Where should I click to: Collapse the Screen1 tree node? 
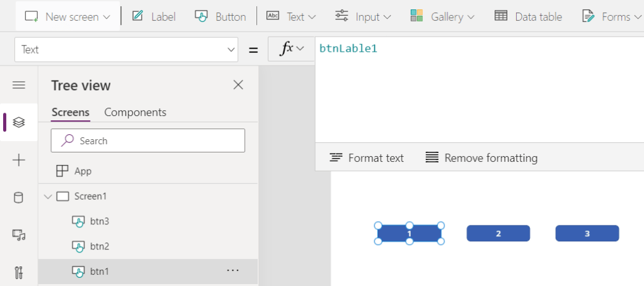click(x=47, y=197)
